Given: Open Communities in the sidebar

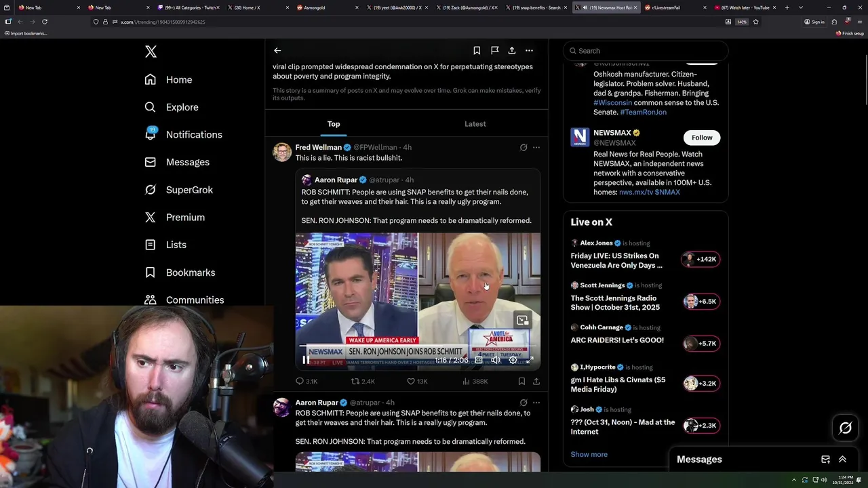Looking at the screenshot, I should point(184,300).
